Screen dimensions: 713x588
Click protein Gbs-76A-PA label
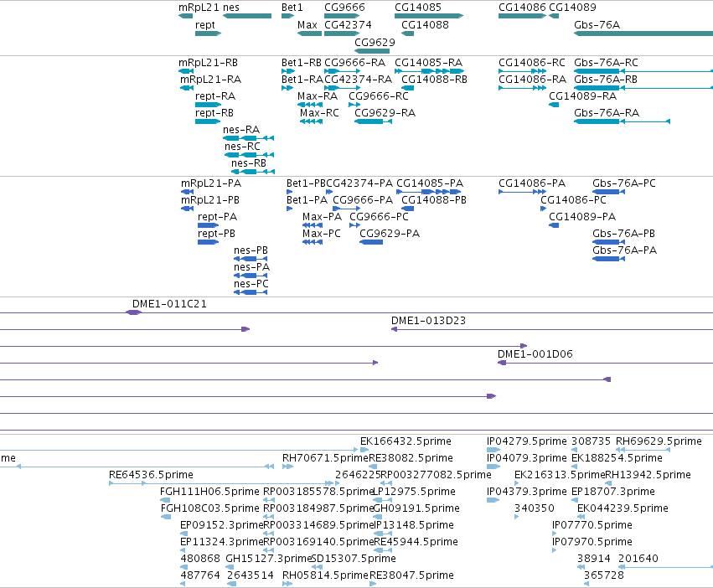tap(624, 250)
